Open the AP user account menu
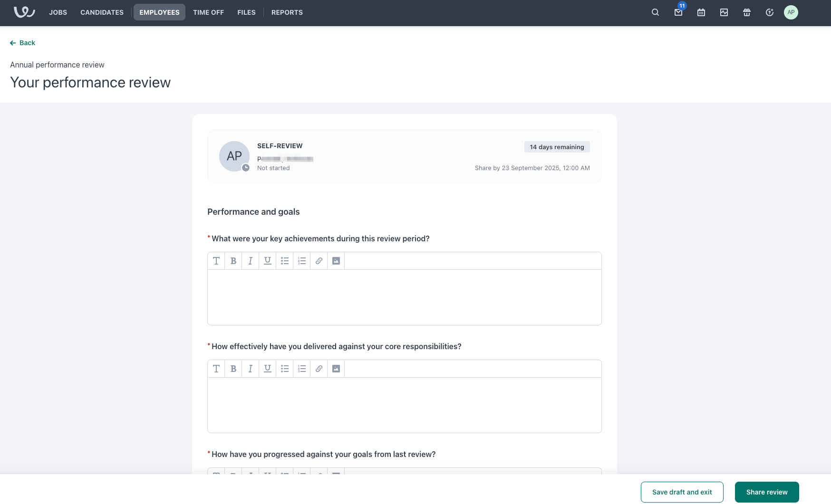The image size is (831, 504). (791, 12)
